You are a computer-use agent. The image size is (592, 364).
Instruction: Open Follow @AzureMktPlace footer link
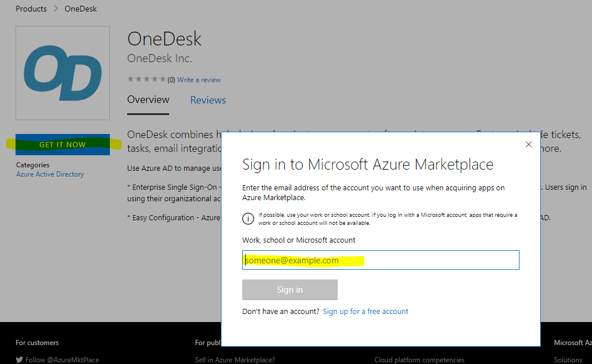(x=62, y=360)
